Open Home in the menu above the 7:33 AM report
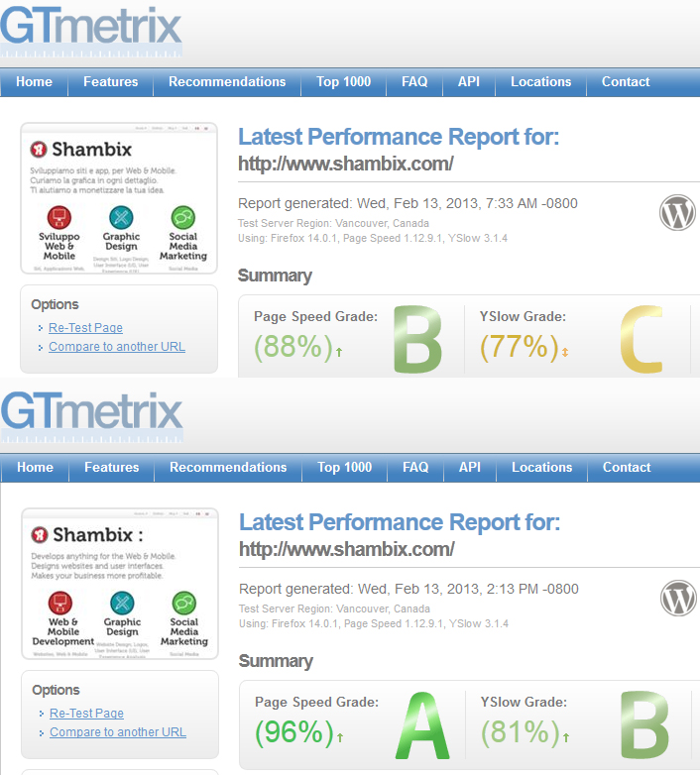Image resolution: width=700 pixels, height=775 pixels. tap(34, 82)
